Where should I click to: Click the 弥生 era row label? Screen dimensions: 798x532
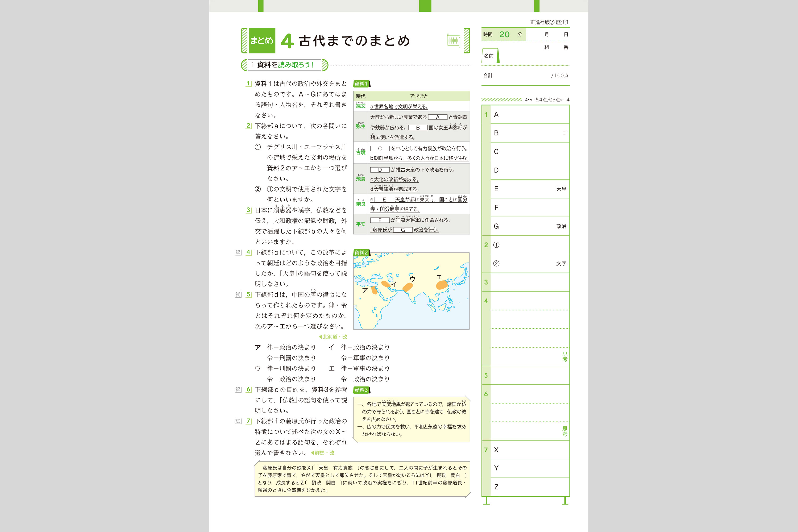(361, 126)
